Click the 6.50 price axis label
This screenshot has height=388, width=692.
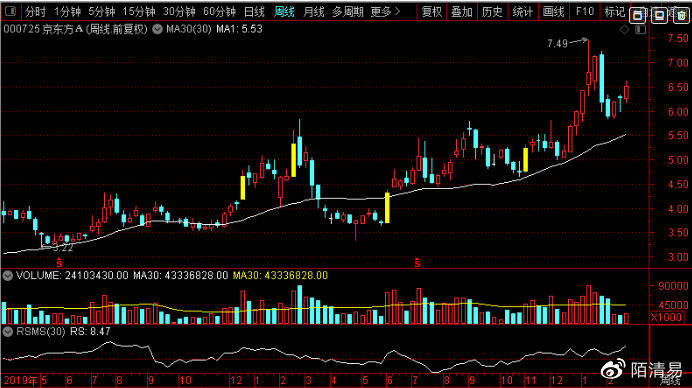[x=677, y=87]
